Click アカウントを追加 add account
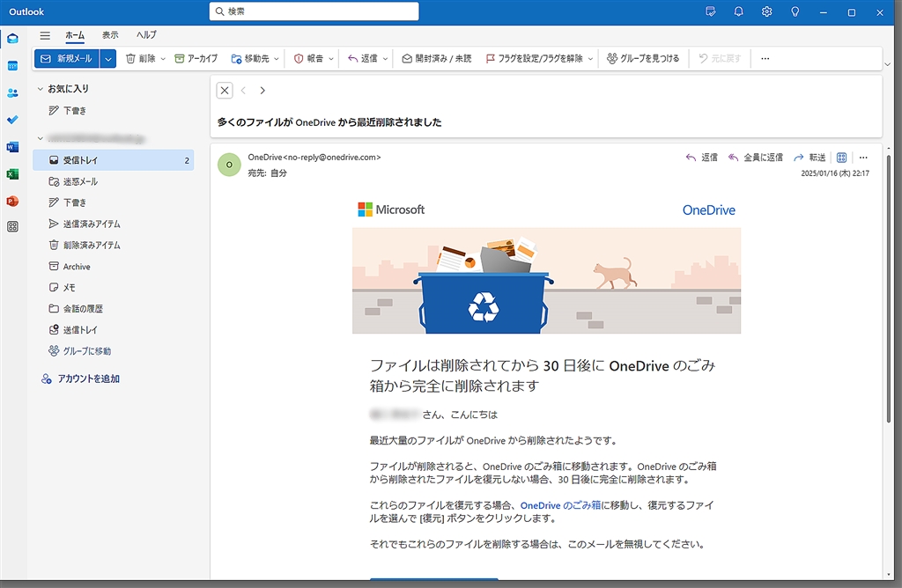The width and height of the screenshot is (902, 588). click(80, 379)
